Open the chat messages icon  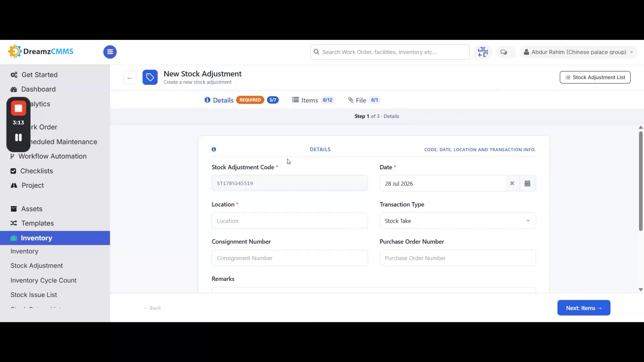pyautogui.click(x=504, y=52)
